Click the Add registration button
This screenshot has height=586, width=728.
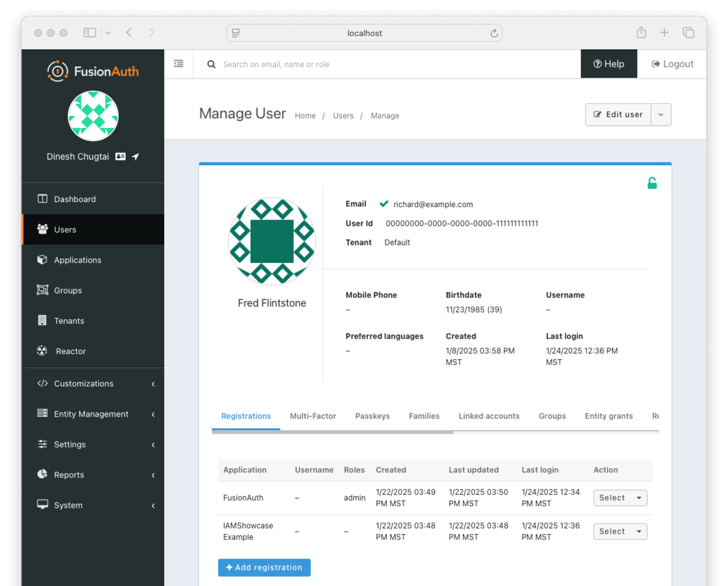click(264, 567)
